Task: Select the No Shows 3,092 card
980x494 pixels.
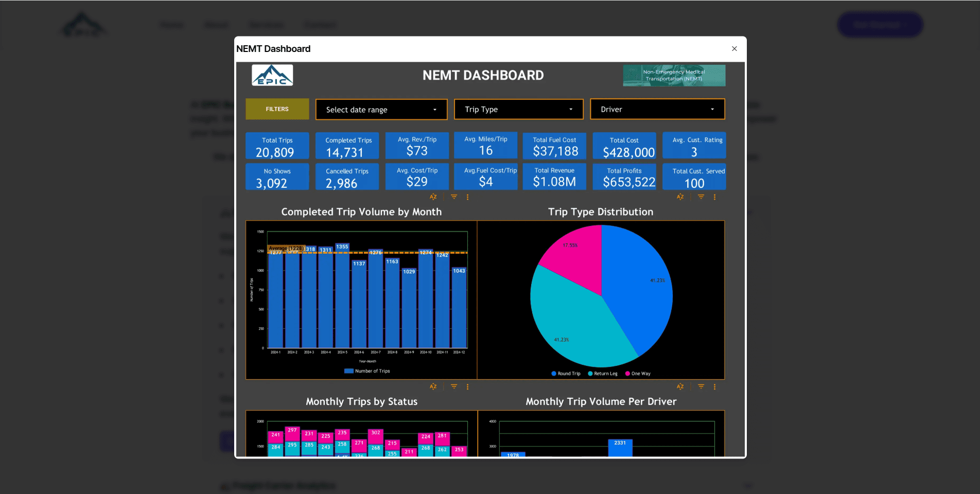Action: (277, 177)
